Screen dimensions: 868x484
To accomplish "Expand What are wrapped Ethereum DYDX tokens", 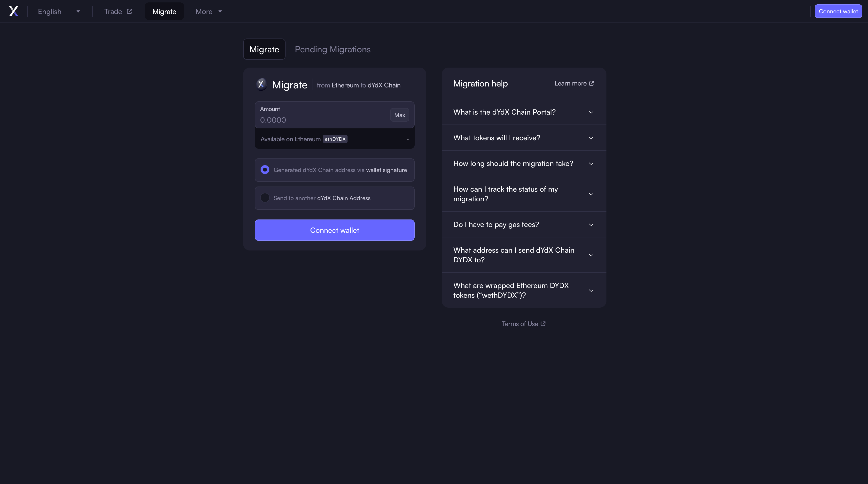I will coord(524,290).
